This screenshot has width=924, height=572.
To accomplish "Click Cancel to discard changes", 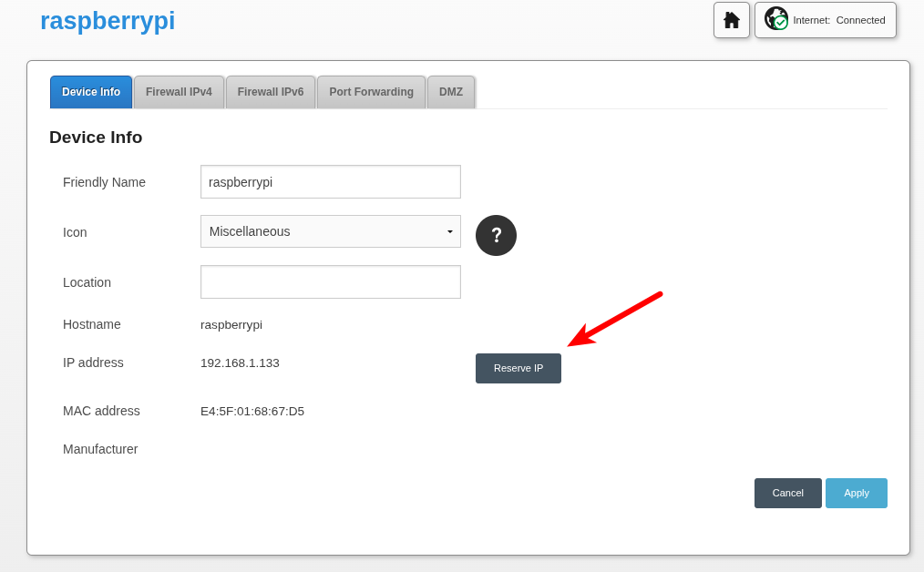I will tap(787, 493).
